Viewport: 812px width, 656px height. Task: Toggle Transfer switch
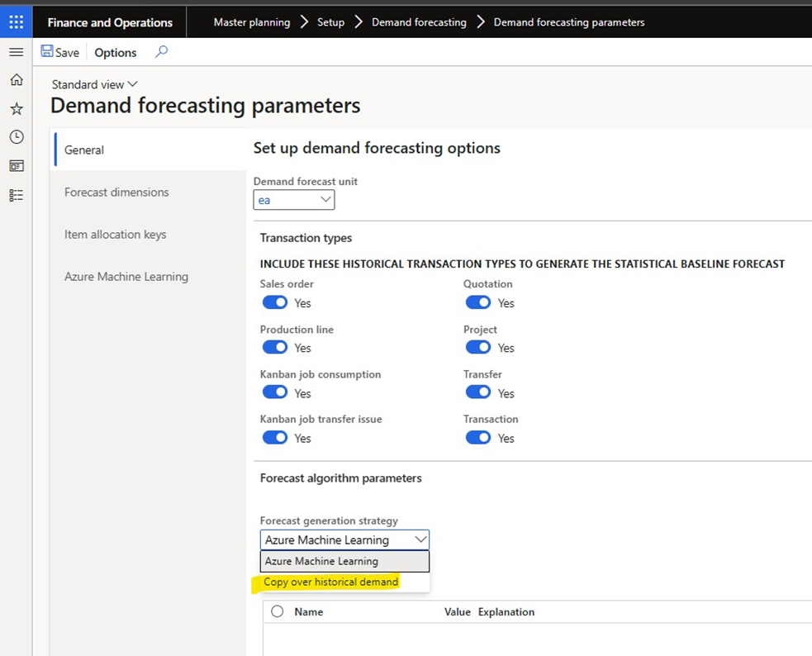click(x=478, y=392)
